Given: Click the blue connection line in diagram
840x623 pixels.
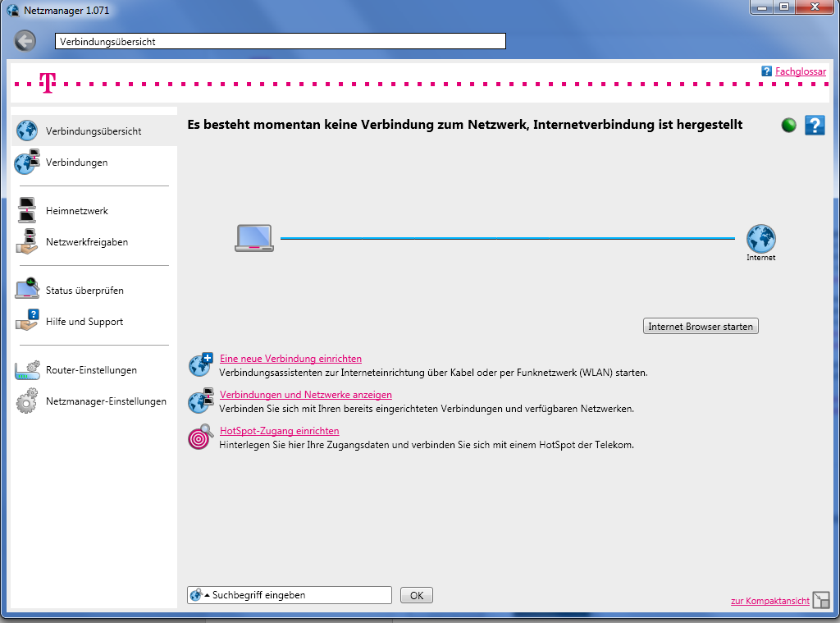Looking at the screenshot, I should point(507,238).
